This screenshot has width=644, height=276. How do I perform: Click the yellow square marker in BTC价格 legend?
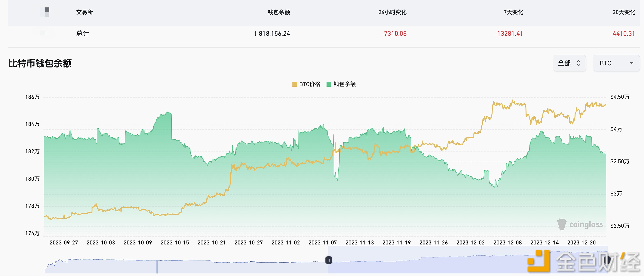[295, 84]
